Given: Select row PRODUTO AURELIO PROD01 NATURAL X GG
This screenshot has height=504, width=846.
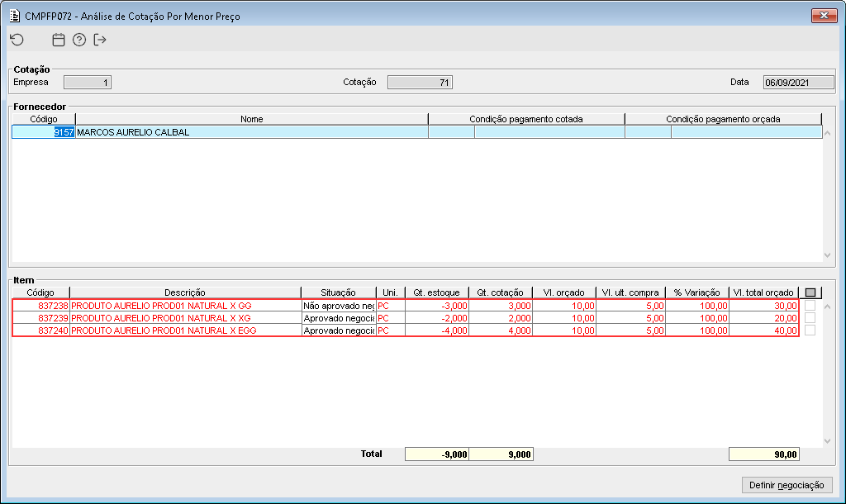Looking at the screenshot, I should point(186,306).
